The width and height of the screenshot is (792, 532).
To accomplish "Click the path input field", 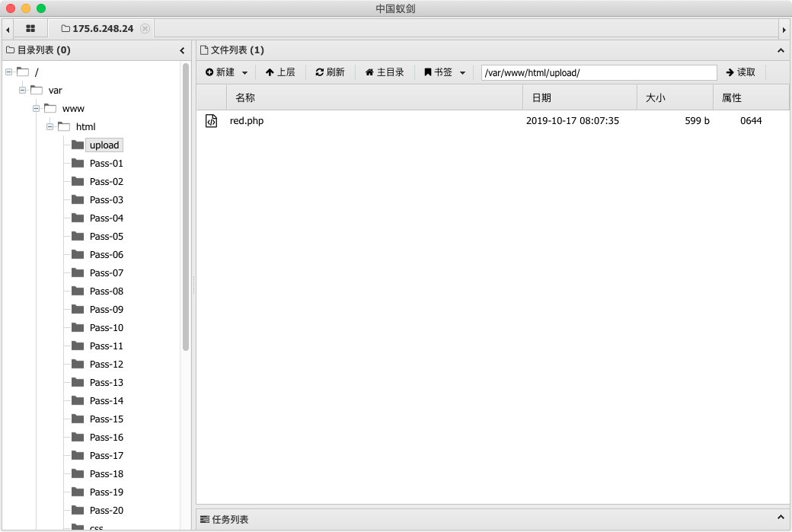I will click(599, 72).
